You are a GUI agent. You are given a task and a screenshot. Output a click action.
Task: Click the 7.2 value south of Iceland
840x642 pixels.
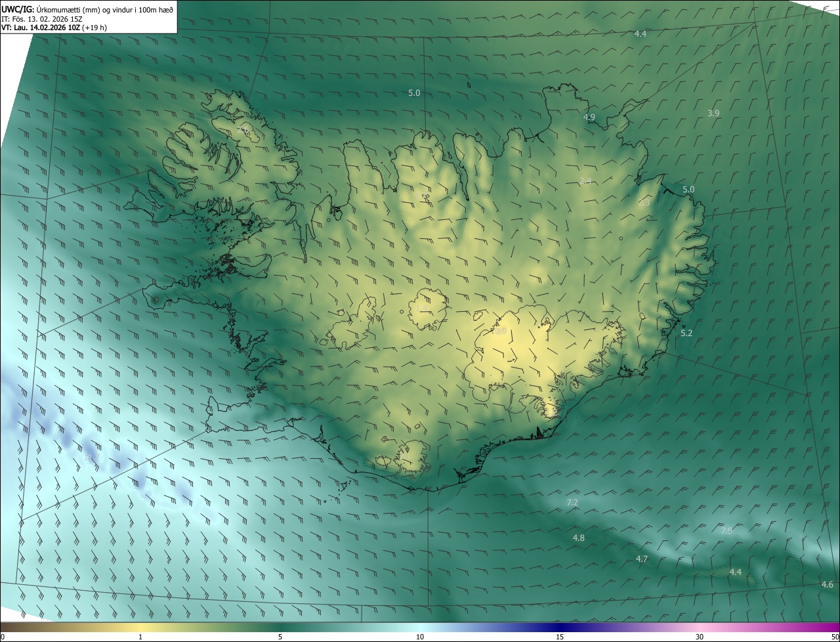click(x=572, y=502)
